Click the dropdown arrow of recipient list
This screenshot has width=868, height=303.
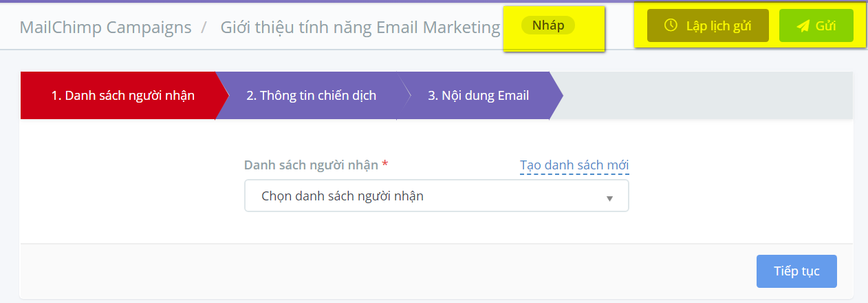tap(609, 198)
